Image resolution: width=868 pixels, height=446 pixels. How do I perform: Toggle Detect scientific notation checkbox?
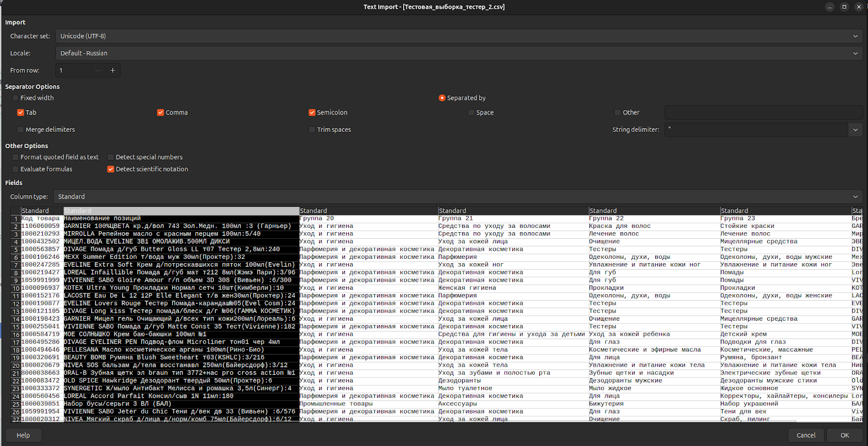[x=111, y=169]
